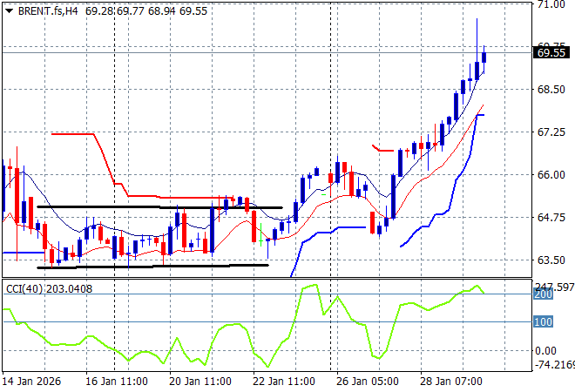Click the 247.597 CCI maximum scale label
575x392 pixels.
pos(552,287)
